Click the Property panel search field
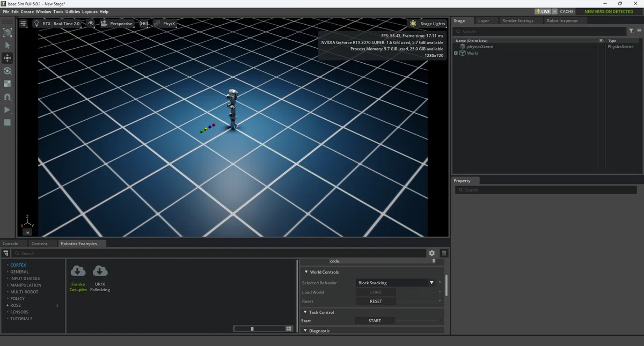Image resolution: width=644 pixels, height=346 pixels. coord(546,190)
